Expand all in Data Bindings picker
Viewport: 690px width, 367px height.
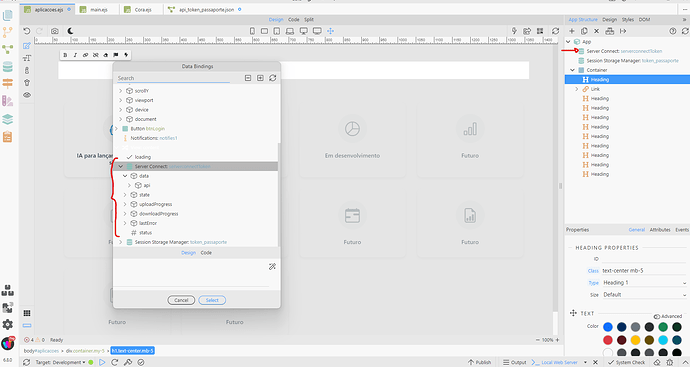261,78
